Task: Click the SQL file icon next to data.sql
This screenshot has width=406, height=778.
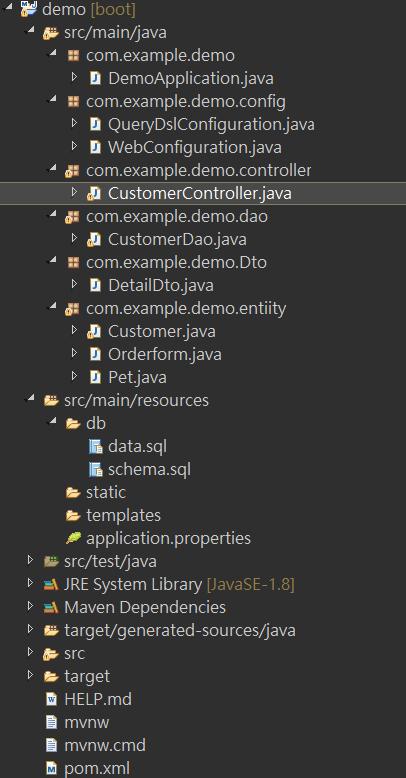Action: (x=95, y=447)
